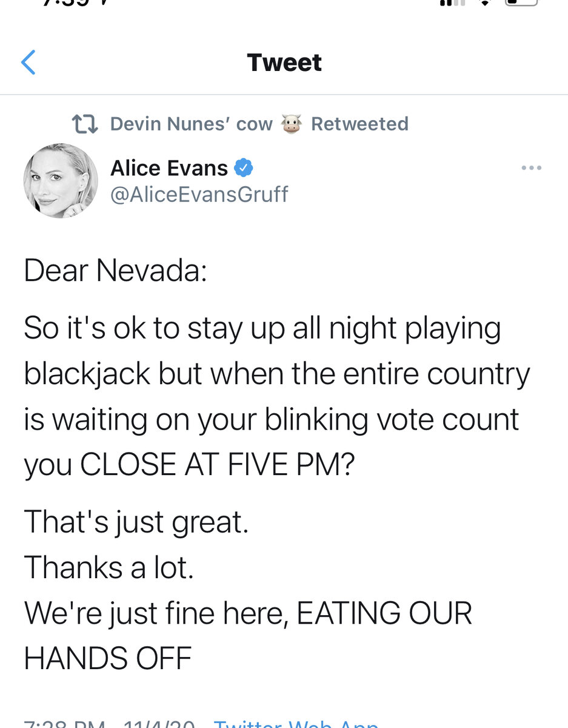Click the Retweeted label
Screen dimensions: 568x728
click(x=359, y=124)
